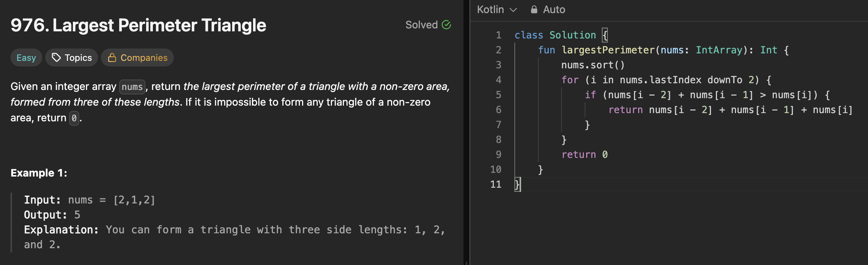Click the tag icon in Topics

tap(56, 57)
